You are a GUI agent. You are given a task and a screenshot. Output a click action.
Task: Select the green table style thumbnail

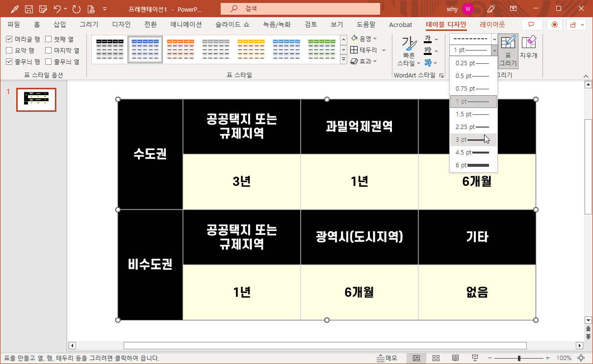[x=322, y=49]
